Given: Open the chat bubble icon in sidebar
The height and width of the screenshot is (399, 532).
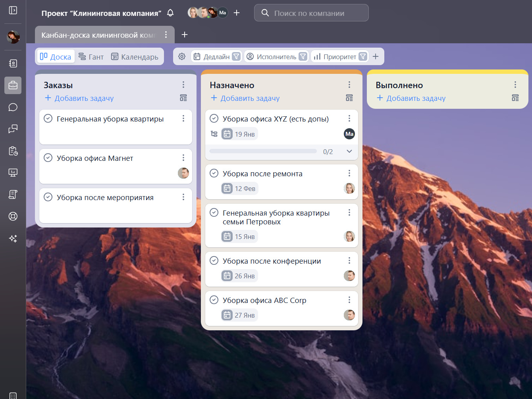Looking at the screenshot, I should click(x=13, y=107).
